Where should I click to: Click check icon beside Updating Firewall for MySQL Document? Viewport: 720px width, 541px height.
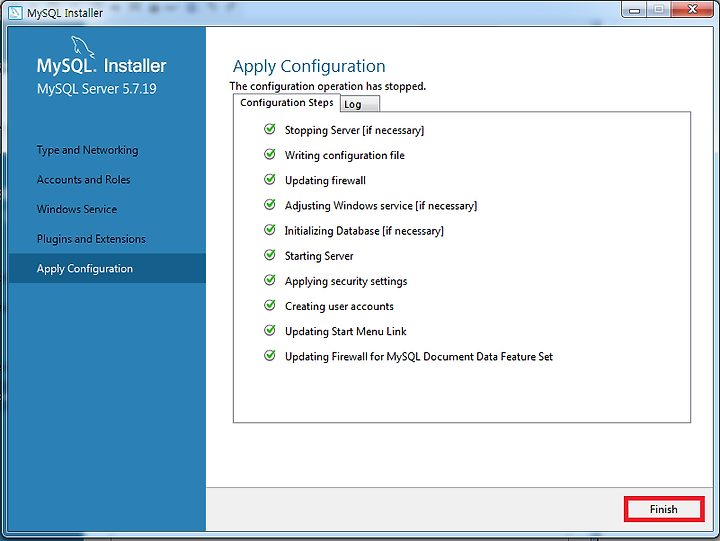(x=270, y=355)
